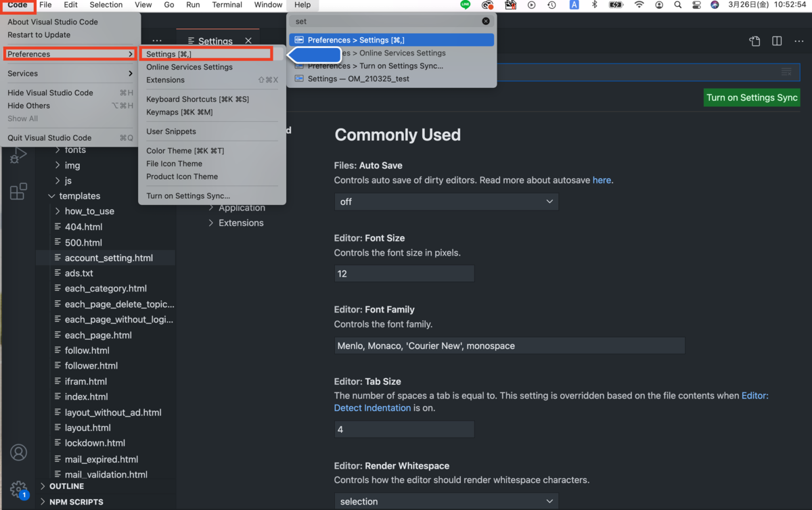Open the autosave "here" documentation link
The height and width of the screenshot is (510, 812).
click(x=602, y=180)
